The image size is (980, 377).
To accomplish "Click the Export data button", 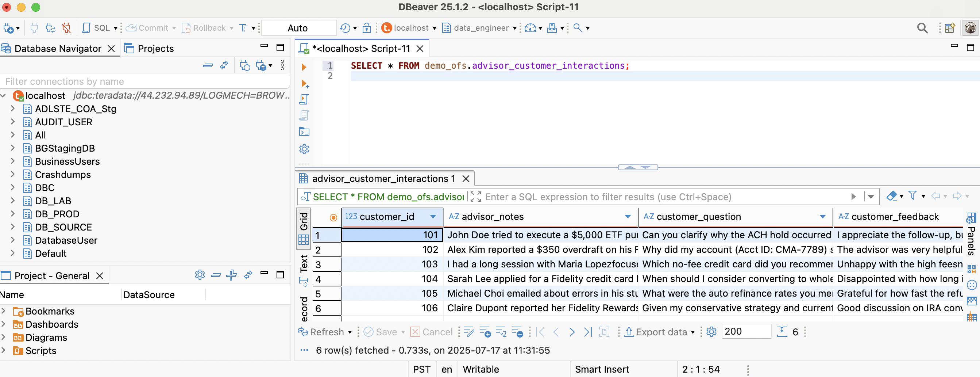I will [x=656, y=332].
